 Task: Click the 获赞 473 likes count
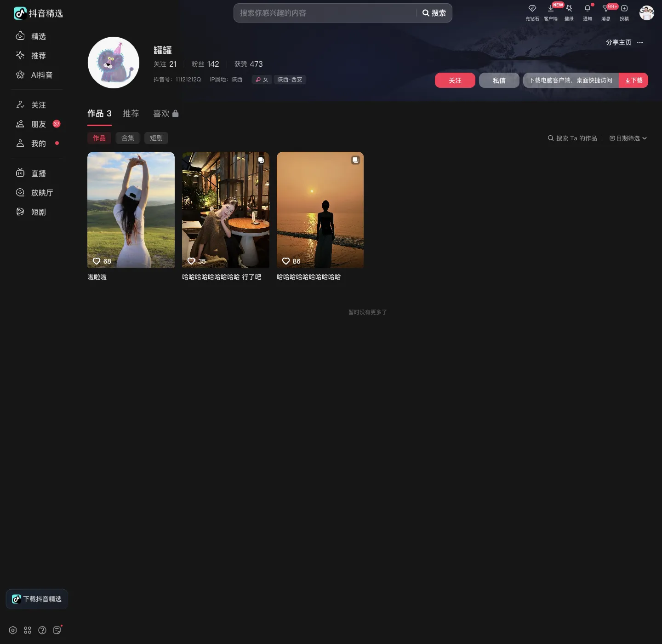pyautogui.click(x=248, y=64)
